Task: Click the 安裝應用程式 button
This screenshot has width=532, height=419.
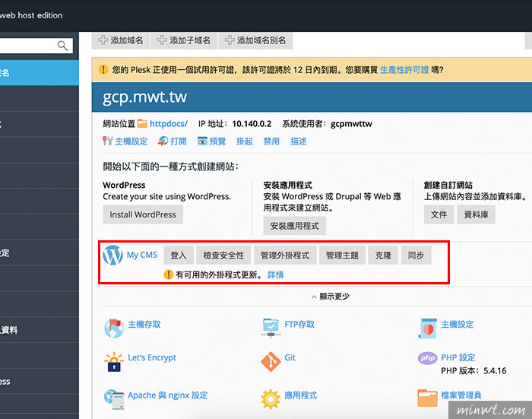Action: [295, 226]
